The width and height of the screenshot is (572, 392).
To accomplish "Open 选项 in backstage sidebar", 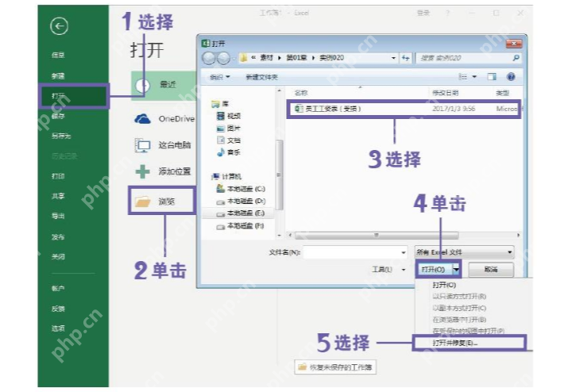I will tap(58, 329).
